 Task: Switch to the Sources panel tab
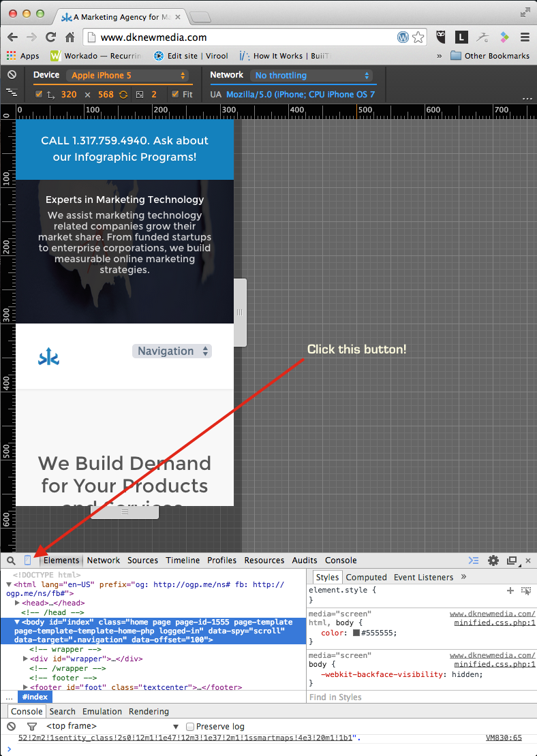tap(142, 561)
